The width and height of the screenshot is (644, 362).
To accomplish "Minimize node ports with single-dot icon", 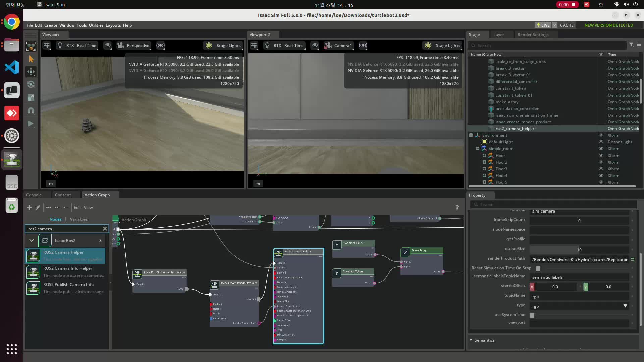I will pyautogui.click(x=65, y=207).
